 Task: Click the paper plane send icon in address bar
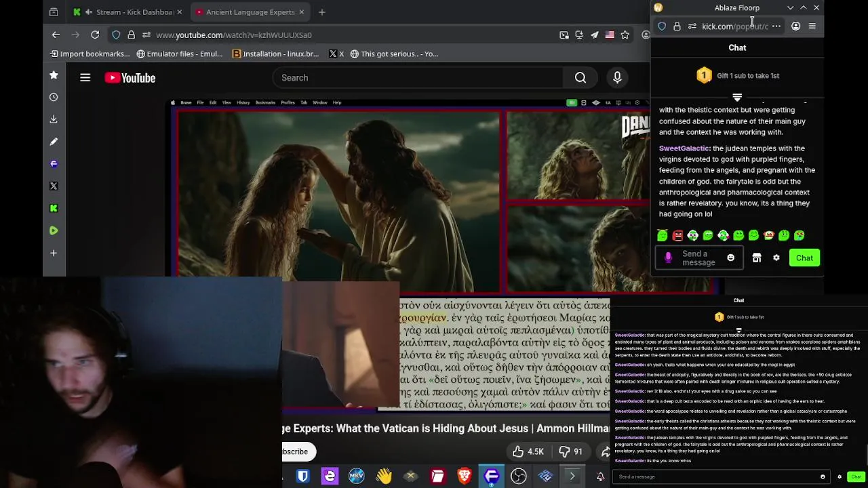tap(595, 35)
